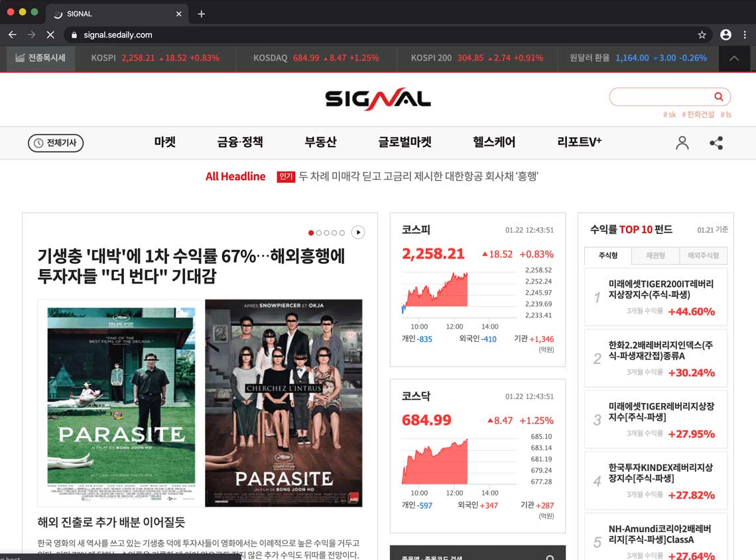Switch to 주식형 fund tab
Screen dimensions: 756x560
pos(608,255)
